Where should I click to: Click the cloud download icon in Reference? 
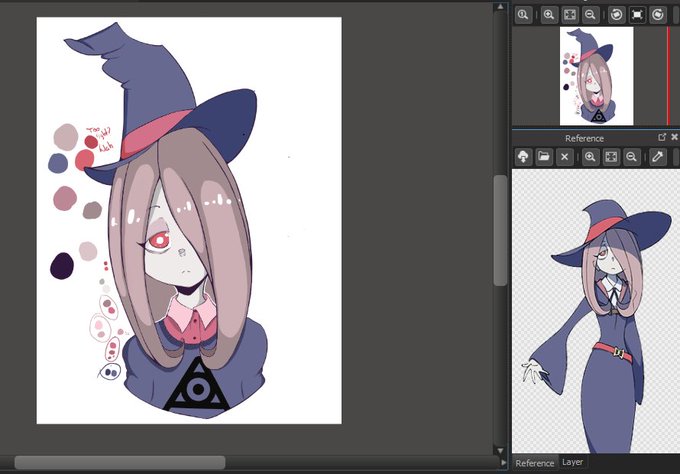[x=523, y=157]
